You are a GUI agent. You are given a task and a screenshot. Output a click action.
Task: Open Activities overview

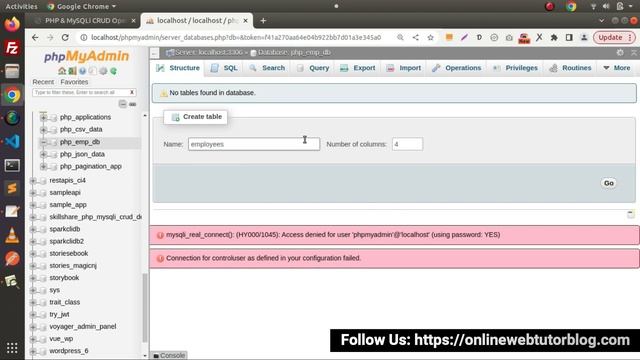coord(21,7)
